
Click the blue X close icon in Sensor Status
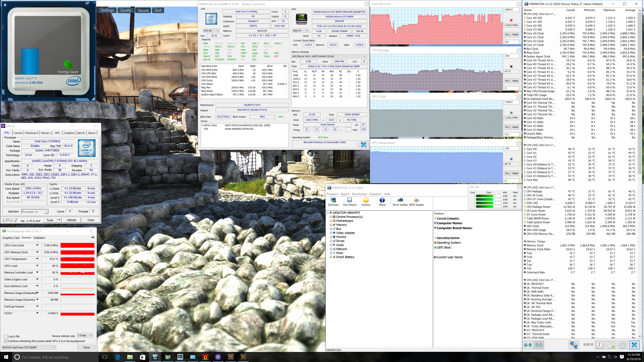(634, 345)
